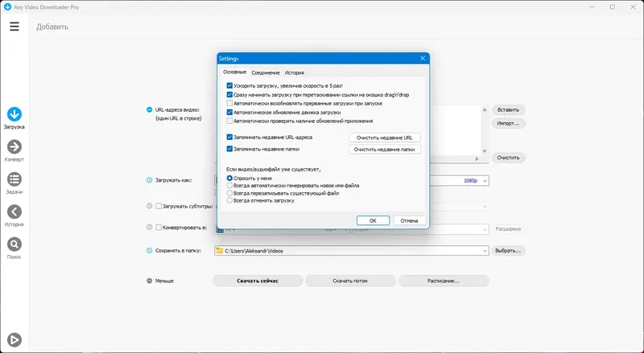Open the subtitles language dropdown
Viewport: 644px width, 353px height.
coord(485,207)
